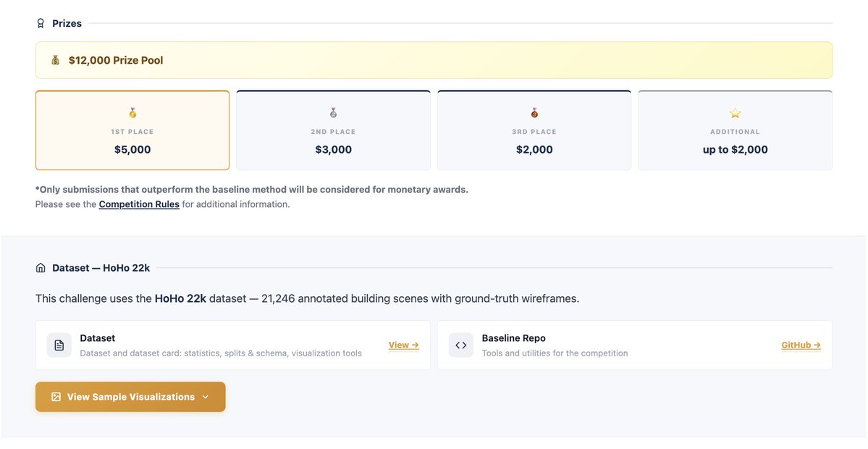Open the Competition Rules link
The image size is (868, 449).
pos(139,204)
